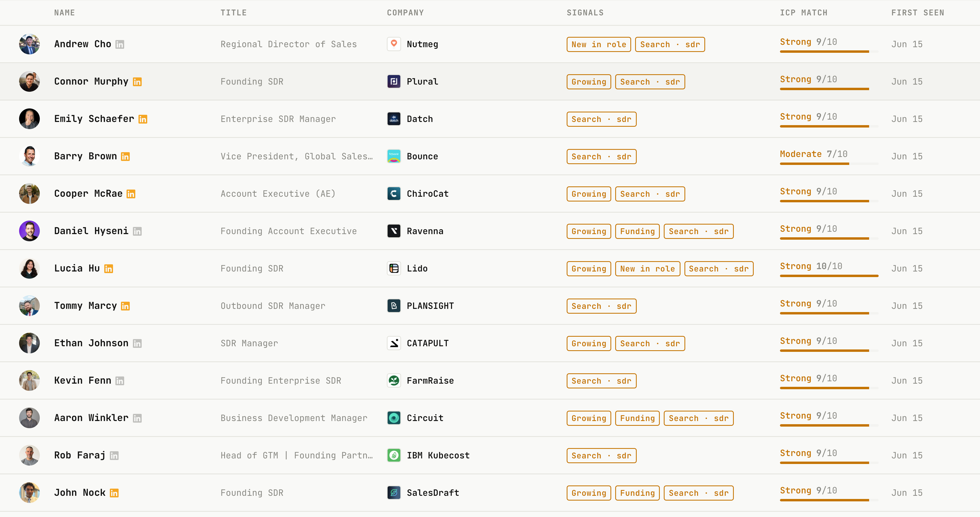Click Tommy Marcy's profile photo
This screenshot has width=980, height=517.
click(x=29, y=306)
